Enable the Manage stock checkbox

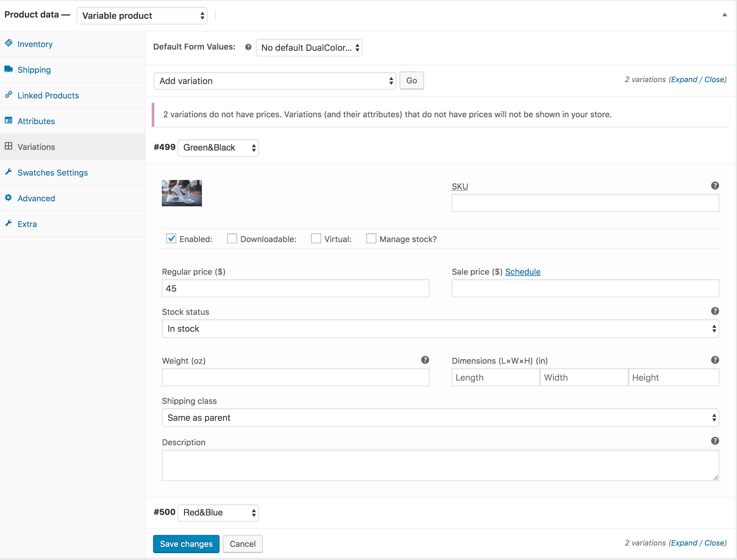tap(371, 239)
